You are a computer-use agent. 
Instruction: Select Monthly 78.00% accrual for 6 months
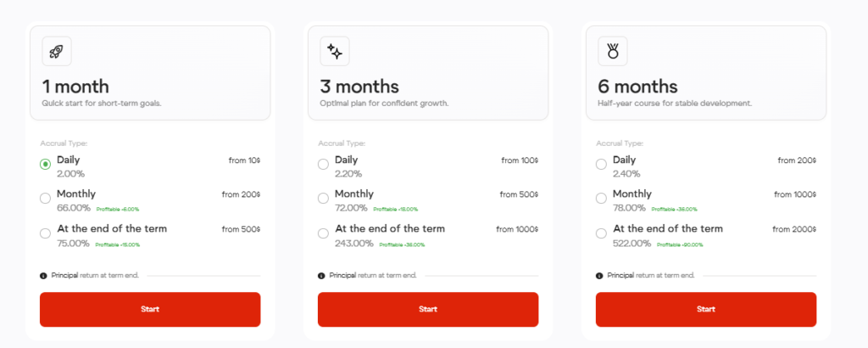(x=601, y=198)
